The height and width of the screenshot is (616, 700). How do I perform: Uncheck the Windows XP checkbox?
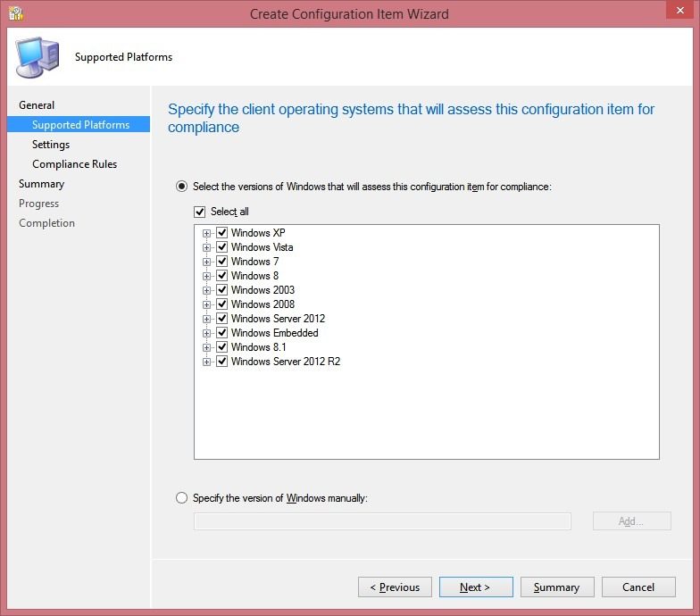tap(221, 232)
